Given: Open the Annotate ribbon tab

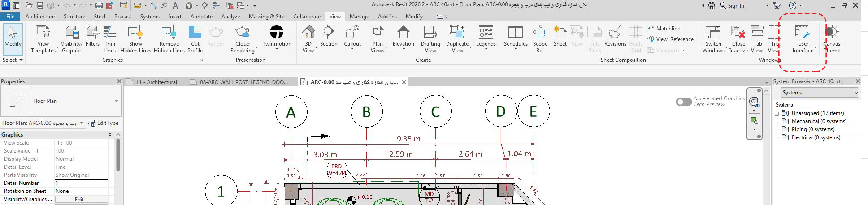Looking at the screenshot, I should click(201, 17).
